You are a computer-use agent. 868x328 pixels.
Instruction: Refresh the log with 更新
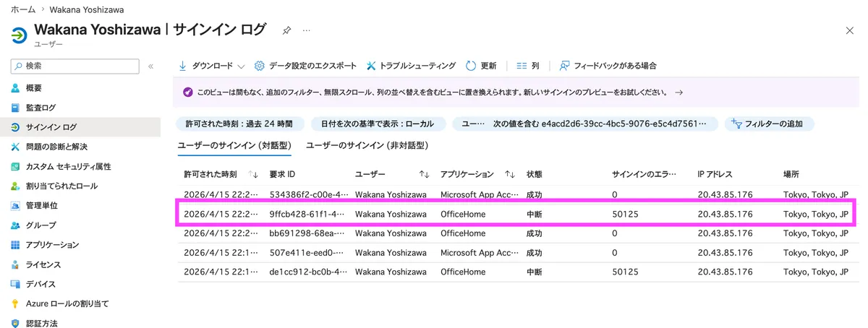click(x=481, y=66)
